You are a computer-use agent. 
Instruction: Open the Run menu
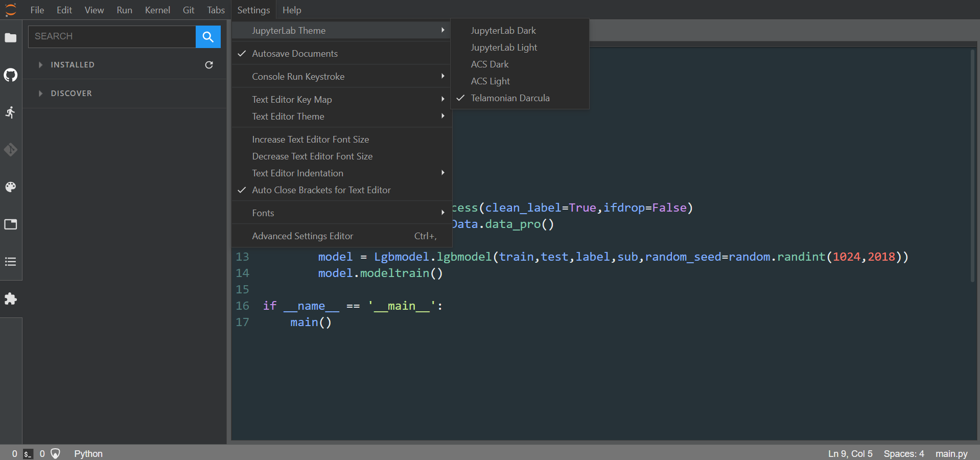[125, 10]
